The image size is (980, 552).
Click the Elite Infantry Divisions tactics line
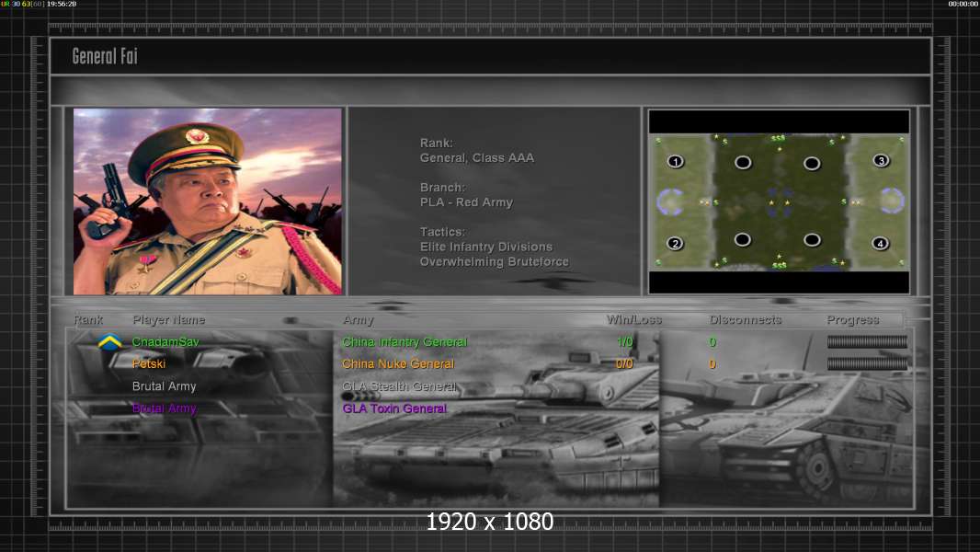[486, 247]
